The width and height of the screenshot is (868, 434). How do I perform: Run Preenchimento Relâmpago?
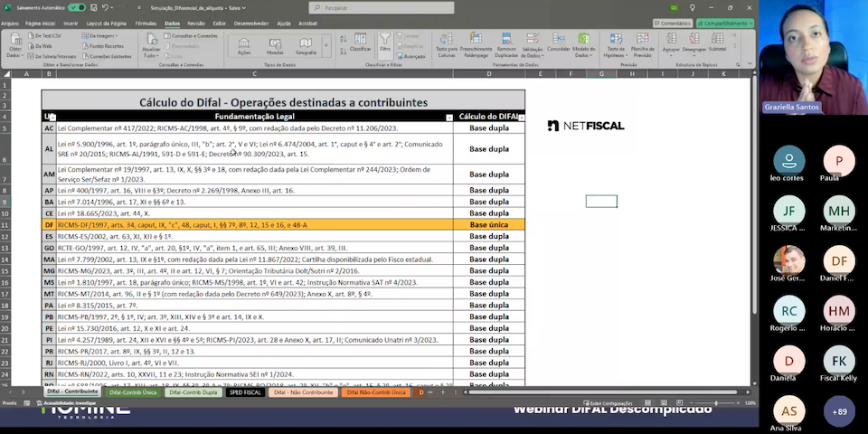coord(476,45)
